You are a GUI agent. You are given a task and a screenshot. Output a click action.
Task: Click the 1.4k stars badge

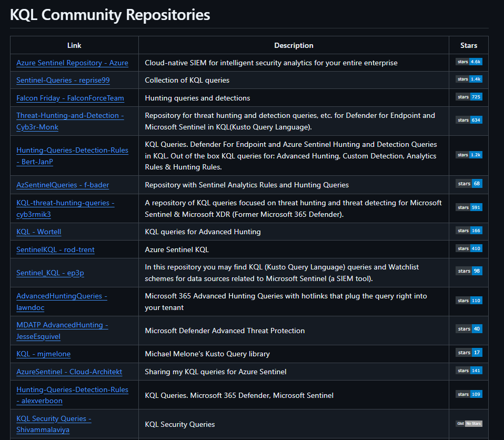tap(469, 79)
